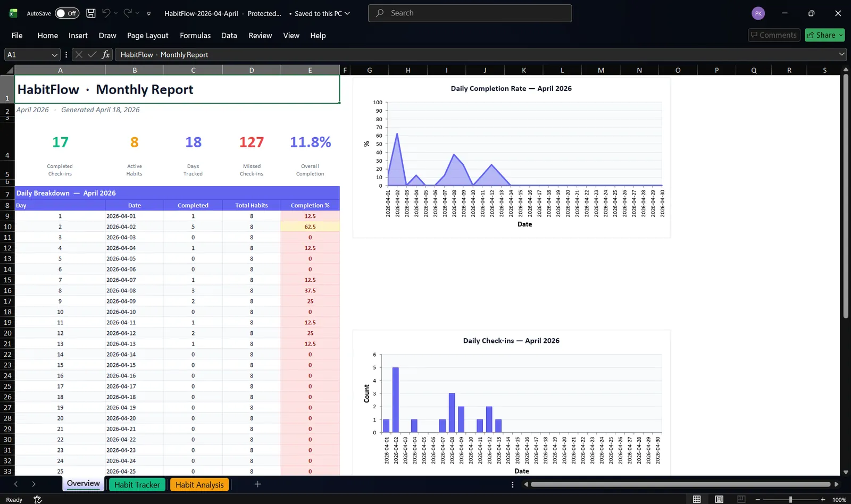Expand the Saved to this PC dropdown

point(347,13)
